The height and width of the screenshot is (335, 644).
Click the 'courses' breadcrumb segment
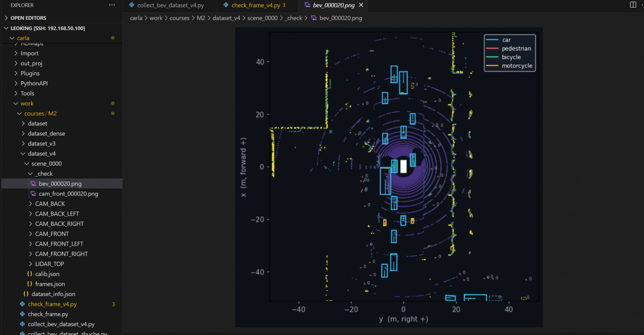[179, 18]
